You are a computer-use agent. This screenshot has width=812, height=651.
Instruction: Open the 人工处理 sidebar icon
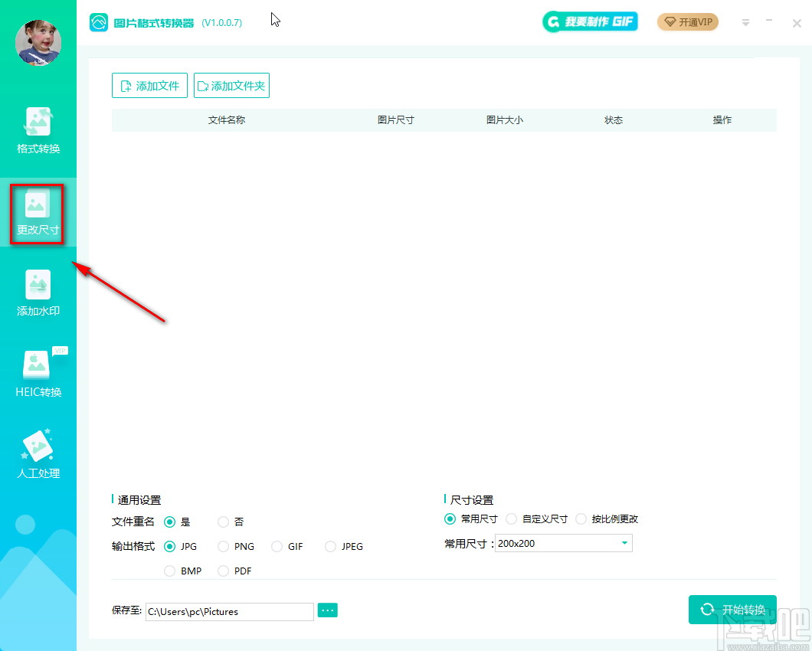pos(38,446)
